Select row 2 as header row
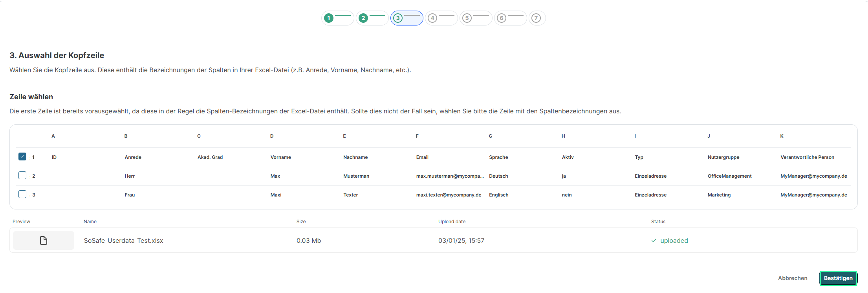 22,176
